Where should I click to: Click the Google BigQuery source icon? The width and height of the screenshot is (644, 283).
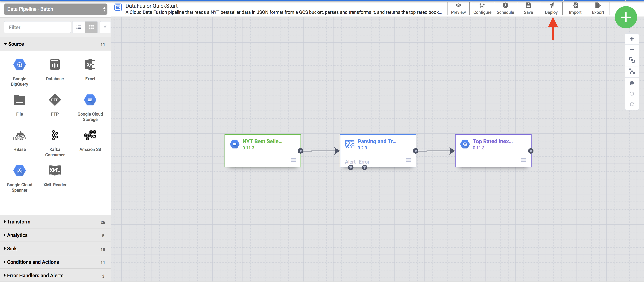click(19, 65)
